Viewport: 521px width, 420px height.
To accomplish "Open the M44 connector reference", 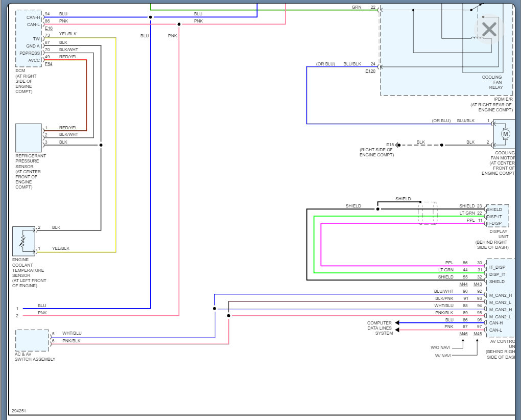I will pyautogui.click(x=463, y=284).
